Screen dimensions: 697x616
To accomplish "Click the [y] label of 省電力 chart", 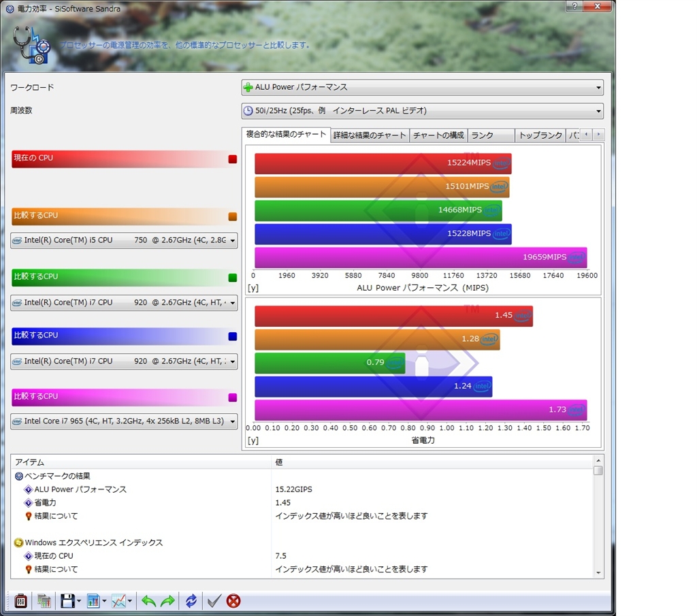I will tap(253, 440).
